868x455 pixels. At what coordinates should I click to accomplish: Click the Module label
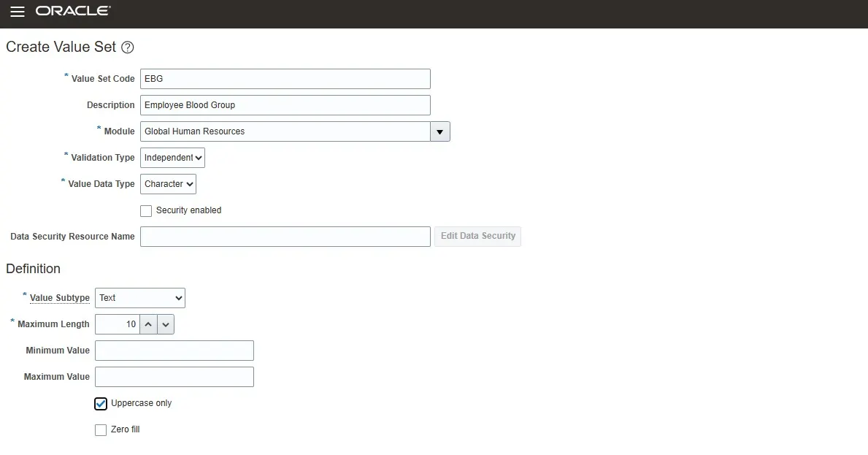pyautogui.click(x=120, y=131)
